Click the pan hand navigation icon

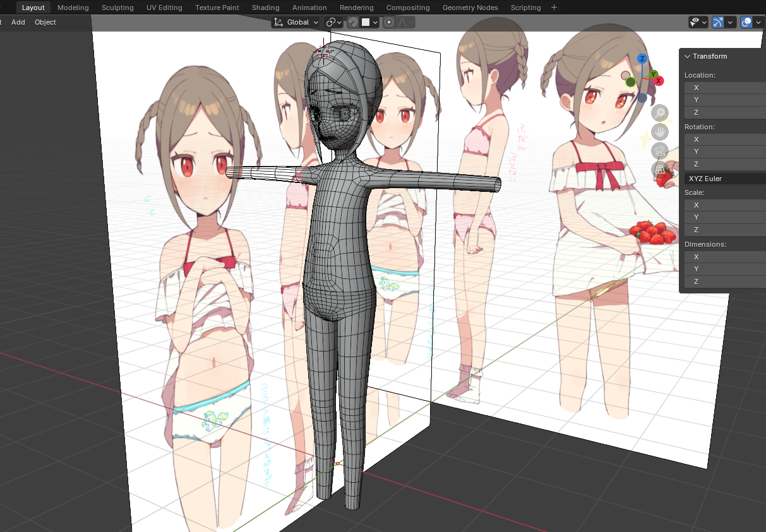tap(661, 132)
